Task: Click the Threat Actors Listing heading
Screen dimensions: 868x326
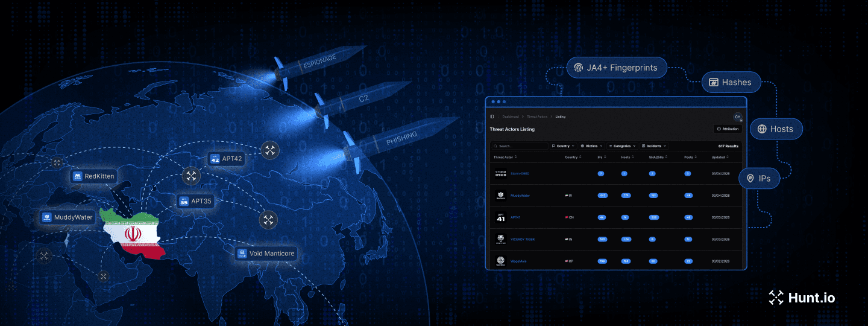Action: tap(512, 129)
